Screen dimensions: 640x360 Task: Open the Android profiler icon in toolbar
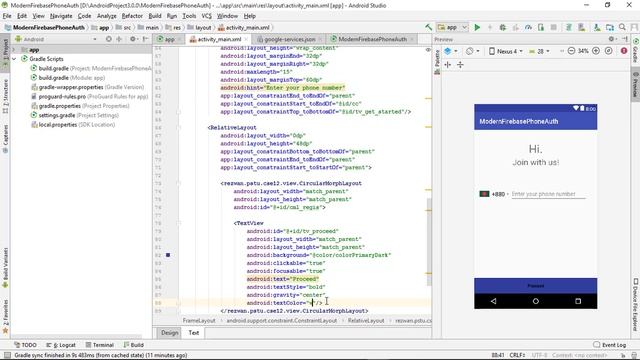coord(528,27)
